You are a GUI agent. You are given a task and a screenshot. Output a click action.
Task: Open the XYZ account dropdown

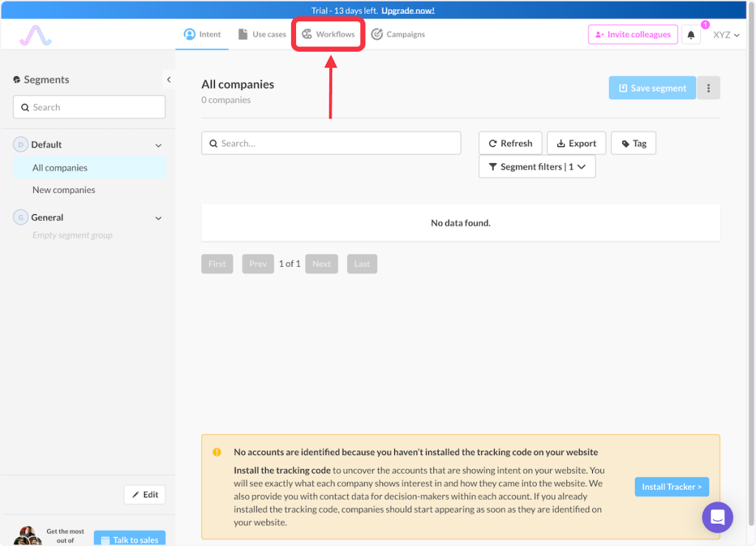(726, 35)
